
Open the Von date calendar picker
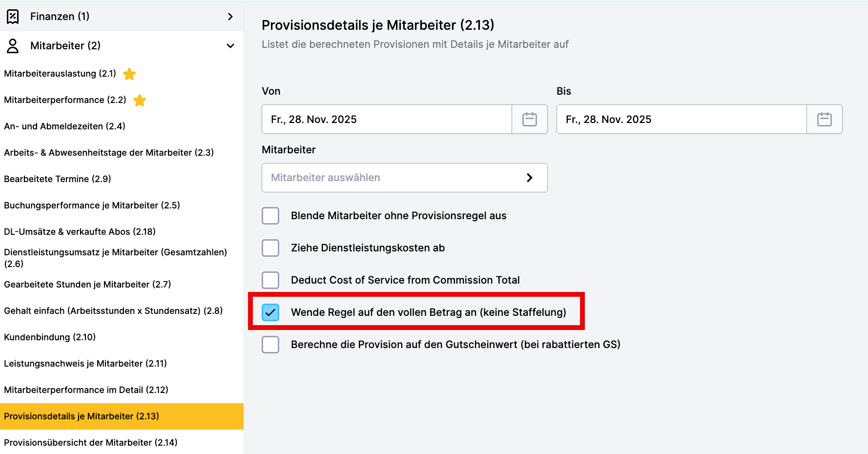(x=530, y=119)
